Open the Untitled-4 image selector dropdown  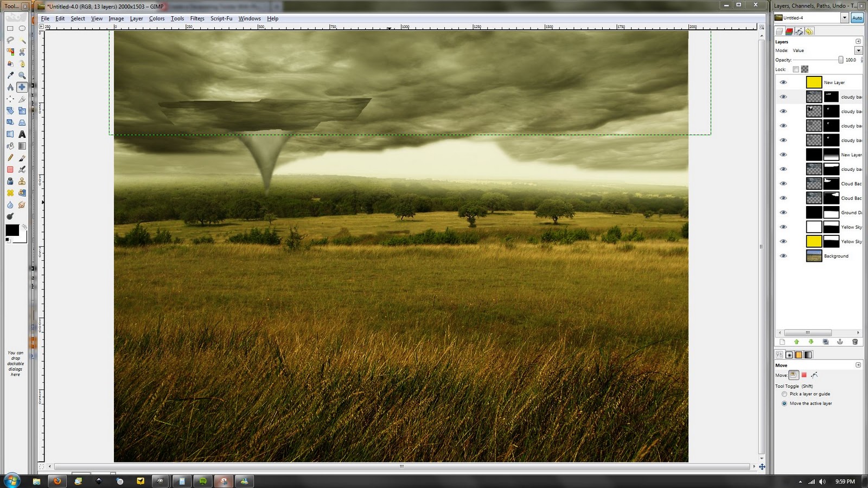point(845,17)
